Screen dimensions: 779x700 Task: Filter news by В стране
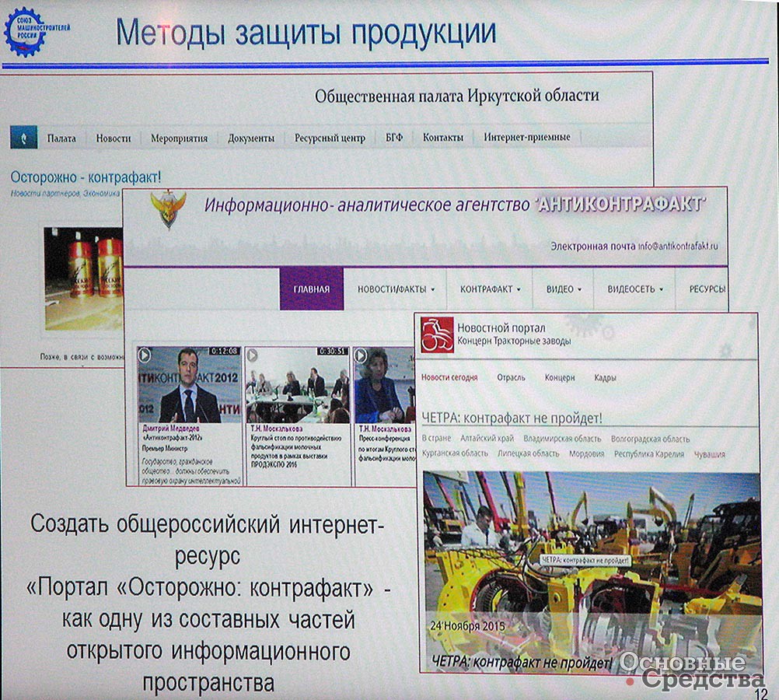pyautogui.click(x=437, y=438)
